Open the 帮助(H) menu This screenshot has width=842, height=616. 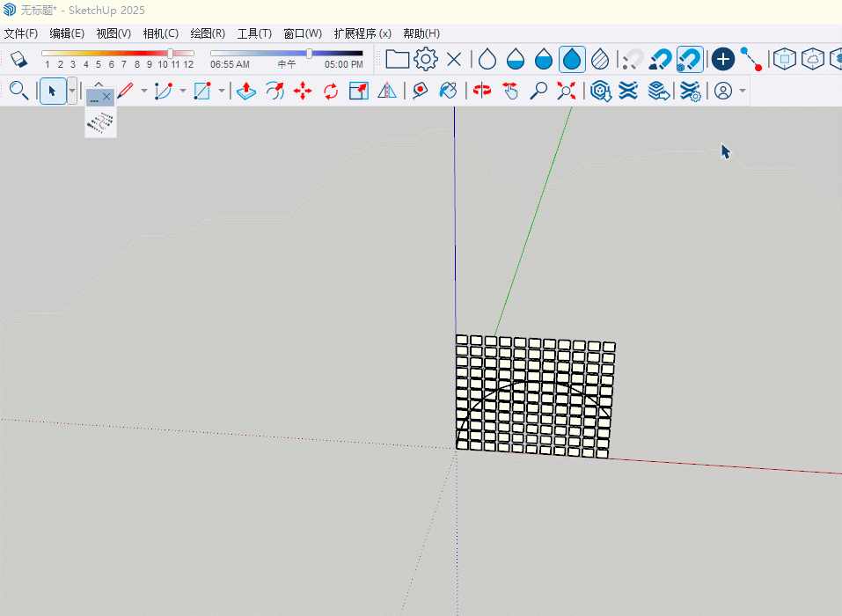pos(421,33)
